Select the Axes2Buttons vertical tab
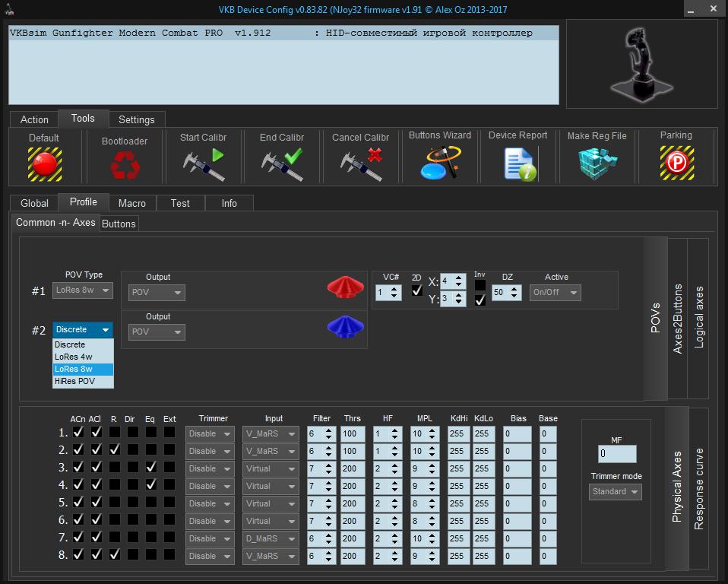Image resolution: width=728 pixels, height=584 pixels. tap(678, 319)
